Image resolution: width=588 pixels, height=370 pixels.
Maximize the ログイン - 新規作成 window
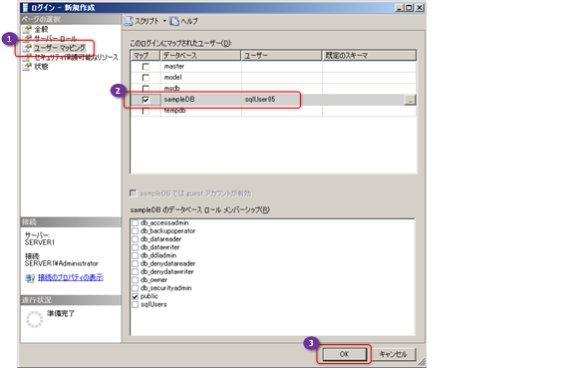[x=409, y=8]
